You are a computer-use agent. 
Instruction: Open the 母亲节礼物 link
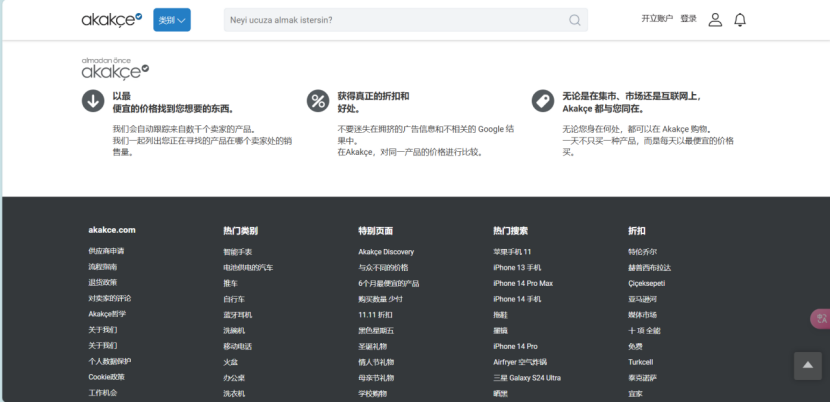pos(376,378)
